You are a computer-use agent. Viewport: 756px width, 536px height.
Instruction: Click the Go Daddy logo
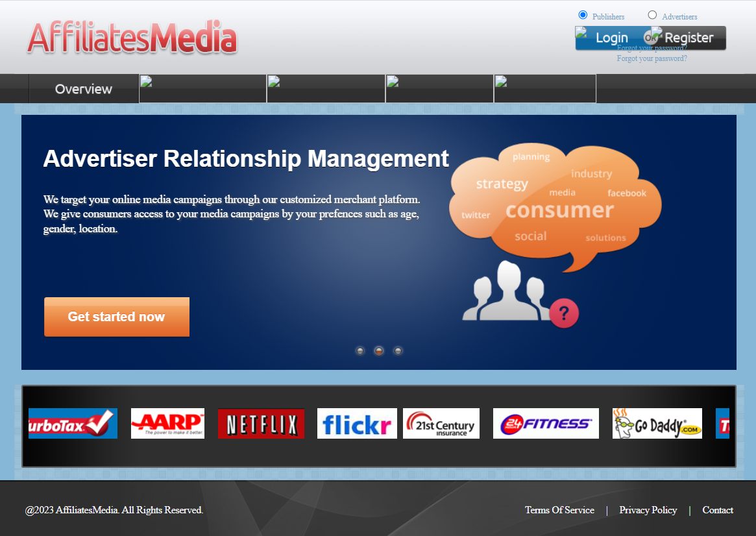point(657,423)
